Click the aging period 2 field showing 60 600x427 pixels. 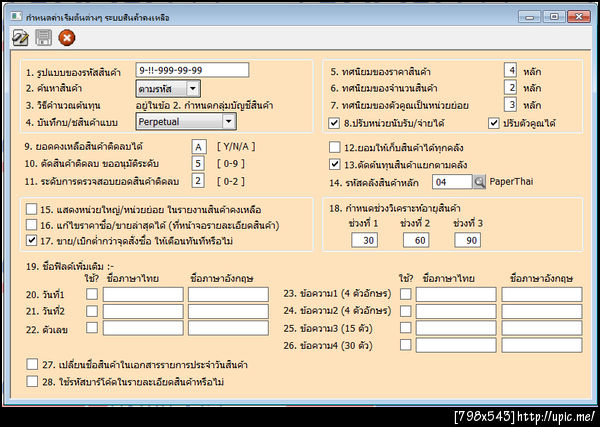coord(416,240)
